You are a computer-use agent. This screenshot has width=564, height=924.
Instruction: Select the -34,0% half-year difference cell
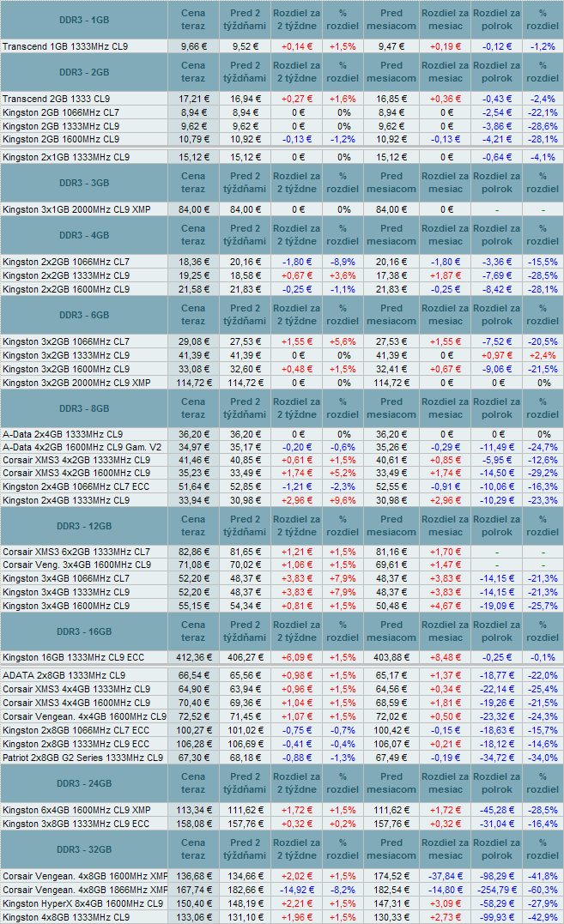point(543,758)
